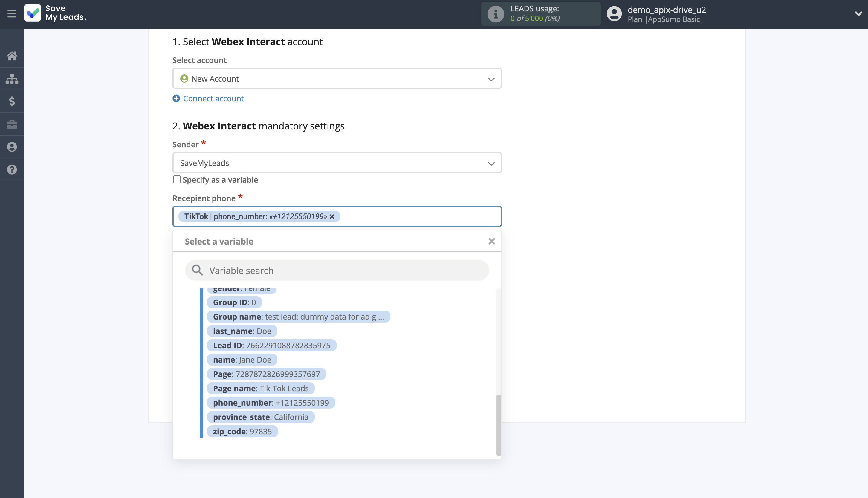This screenshot has width=868, height=498.
Task: Toggle Specify as a variable checkbox
Action: tap(177, 180)
